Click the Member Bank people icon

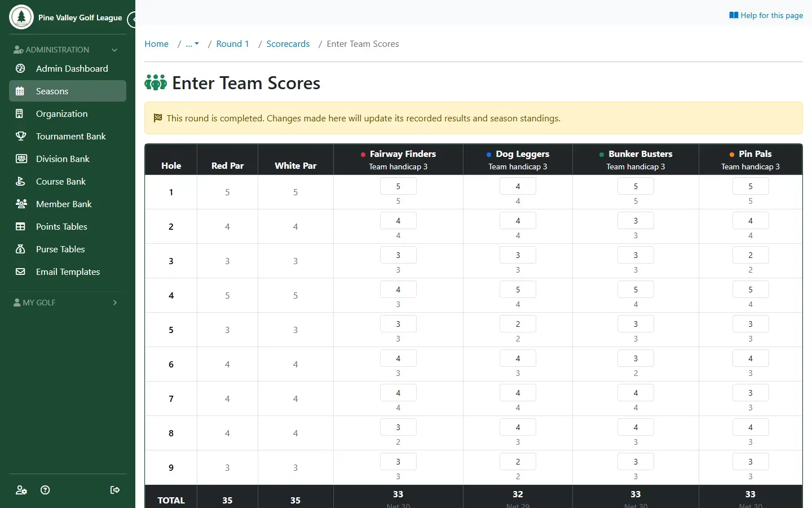click(21, 204)
